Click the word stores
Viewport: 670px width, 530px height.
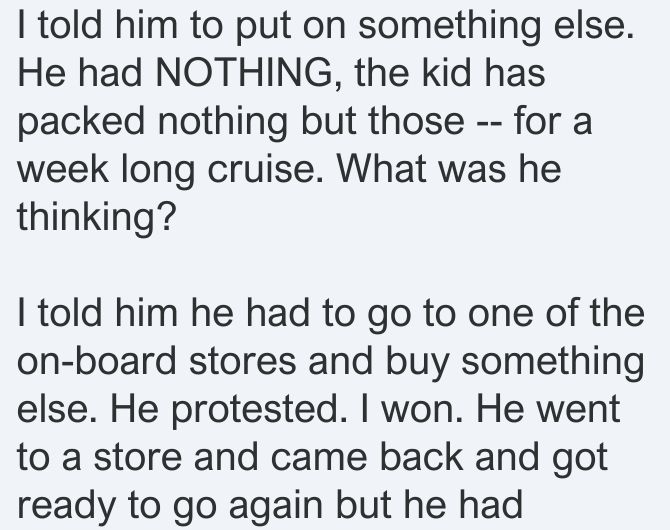point(243,361)
